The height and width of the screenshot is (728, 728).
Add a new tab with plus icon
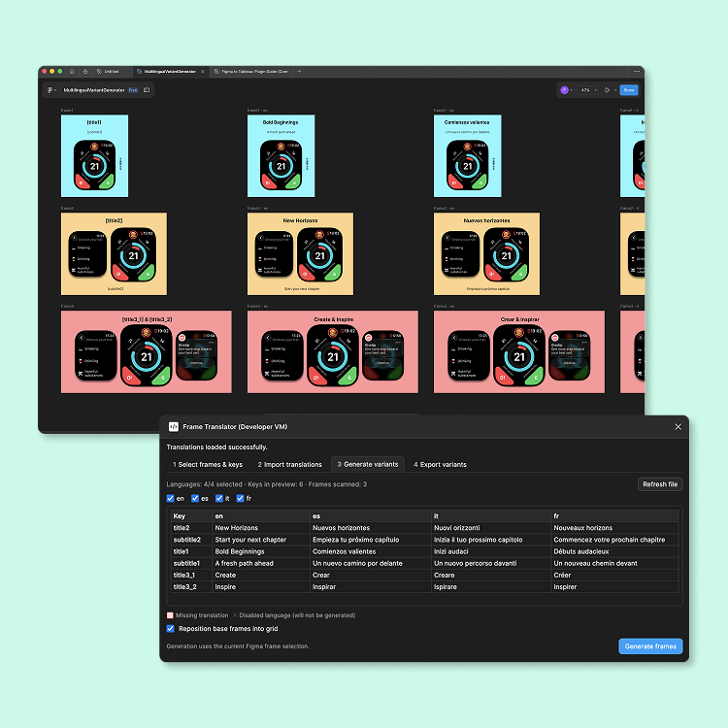click(299, 71)
